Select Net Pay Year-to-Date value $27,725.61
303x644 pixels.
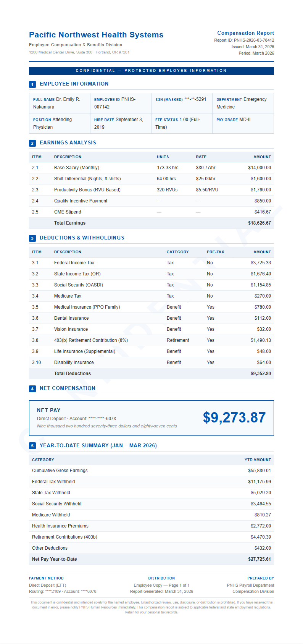[259, 559]
